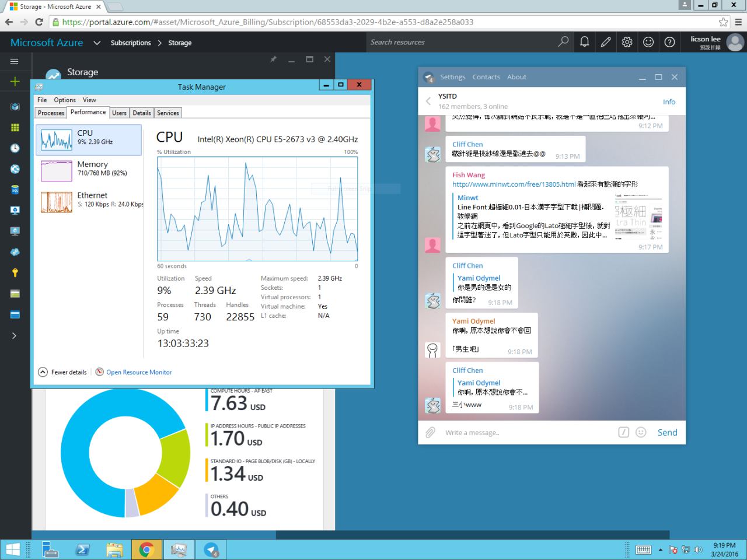Collapse Task Manager with Fewer details
Viewport: 747px width, 560px height.
click(x=62, y=372)
